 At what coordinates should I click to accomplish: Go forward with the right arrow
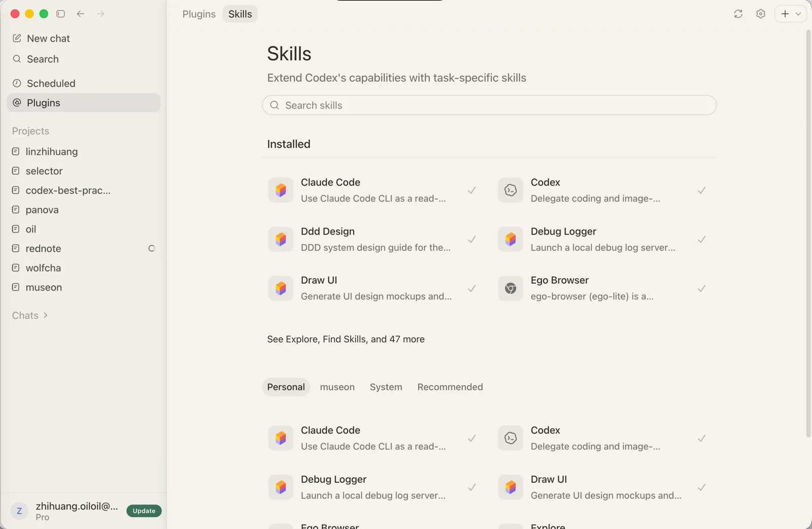click(x=100, y=14)
